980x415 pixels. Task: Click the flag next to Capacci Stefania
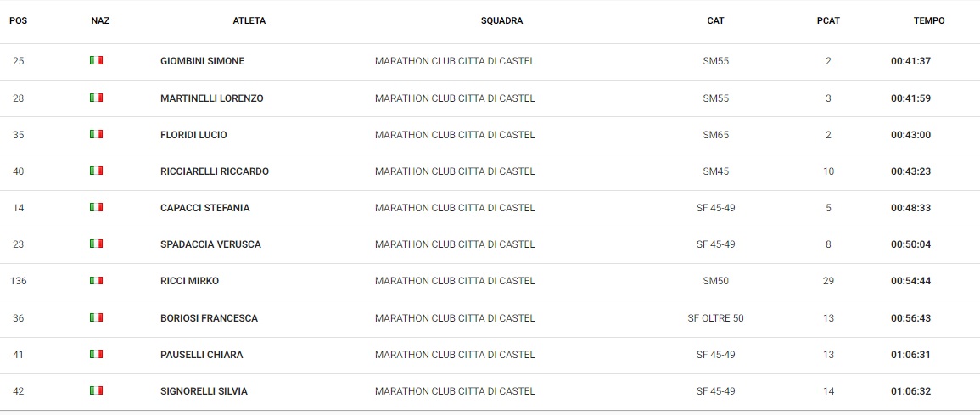(96, 207)
